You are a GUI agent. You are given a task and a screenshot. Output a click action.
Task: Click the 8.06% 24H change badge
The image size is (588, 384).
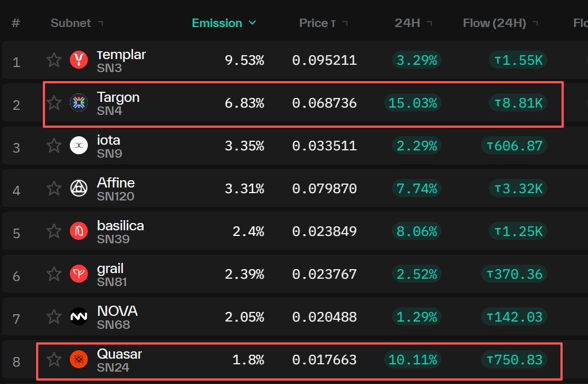tap(417, 231)
